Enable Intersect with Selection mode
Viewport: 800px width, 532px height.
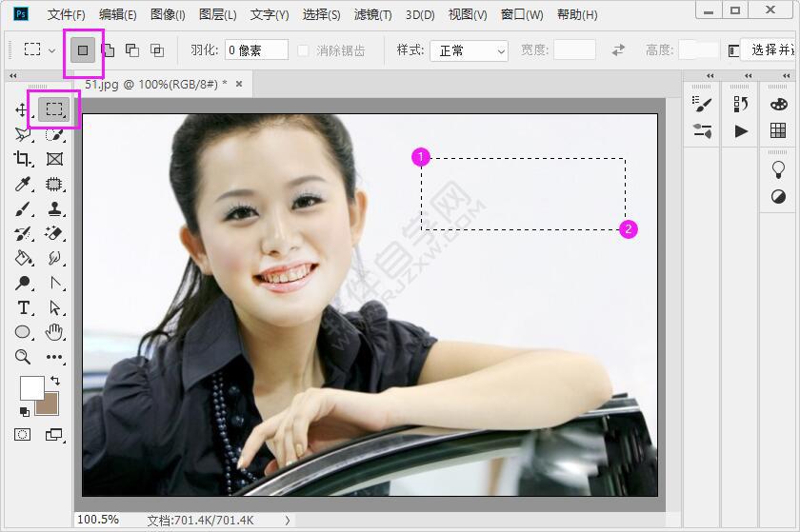(x=157, y=50)
